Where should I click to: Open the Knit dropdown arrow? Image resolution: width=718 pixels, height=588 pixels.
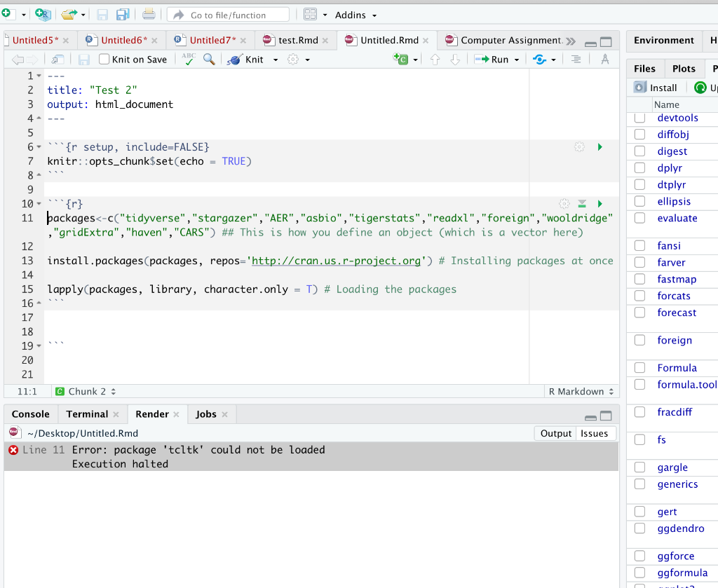(x=276, y=60)
